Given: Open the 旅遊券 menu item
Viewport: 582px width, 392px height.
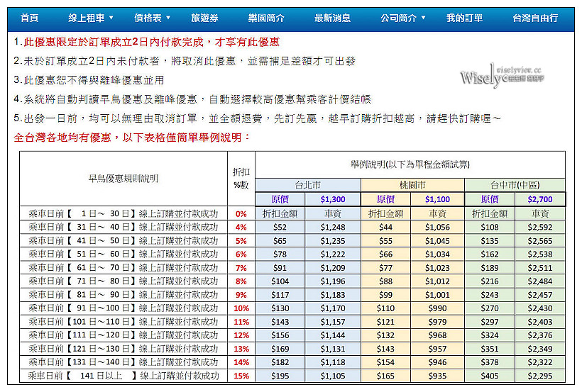Looking at the screenshot, I should 204,18.
